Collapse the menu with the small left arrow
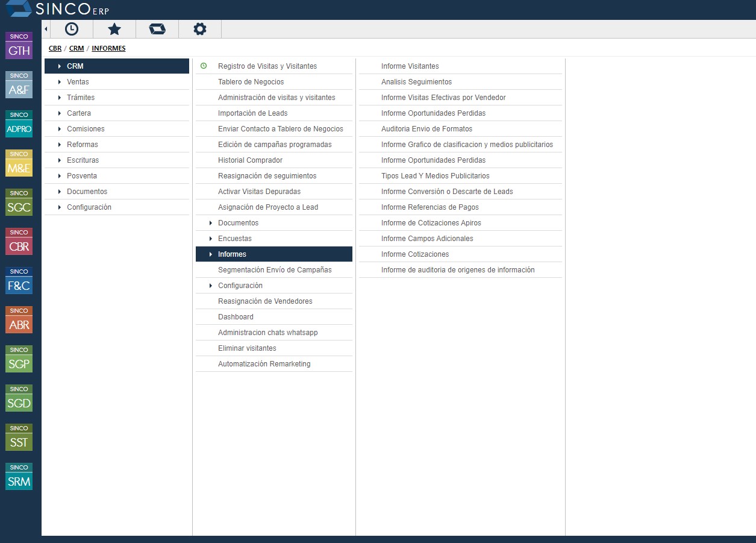The image size is (756, 543). 45,28
